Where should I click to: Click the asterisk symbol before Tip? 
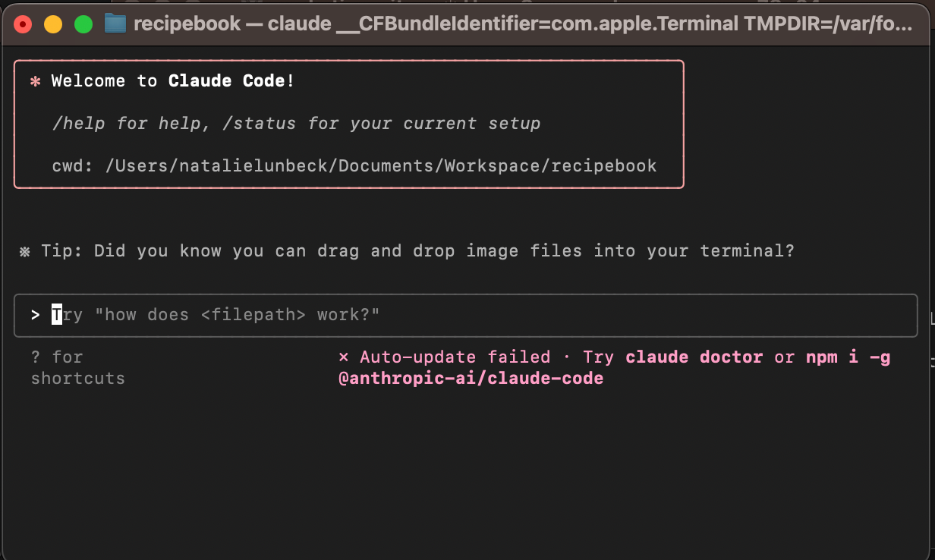[x=25, y=251]
